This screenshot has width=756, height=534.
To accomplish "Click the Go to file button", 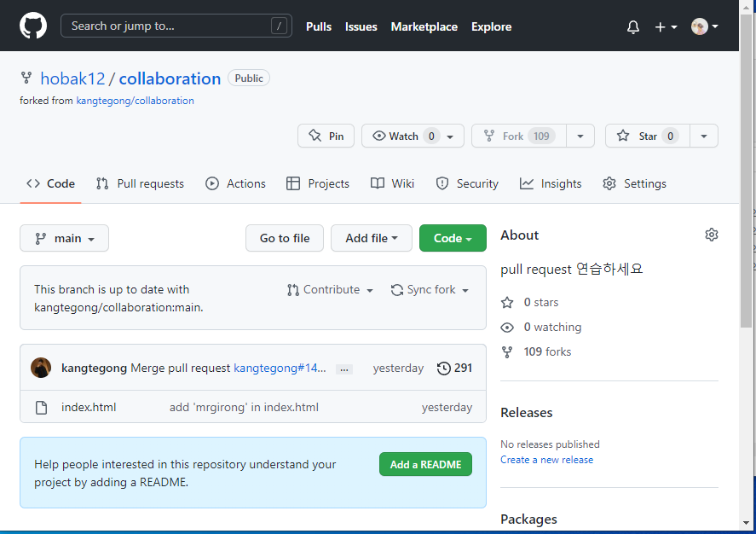I will 285,238.
